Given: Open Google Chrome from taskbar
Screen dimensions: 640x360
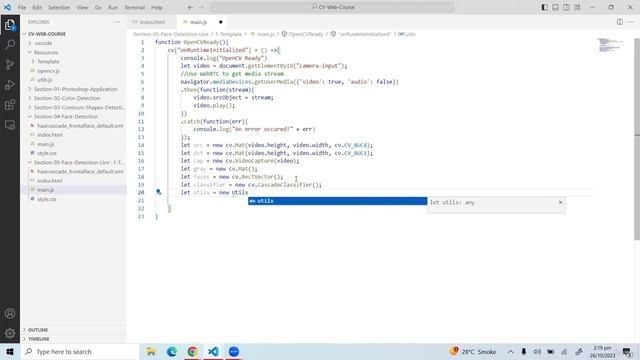Looking at the screenshot, I should click(x=193, y=351).
